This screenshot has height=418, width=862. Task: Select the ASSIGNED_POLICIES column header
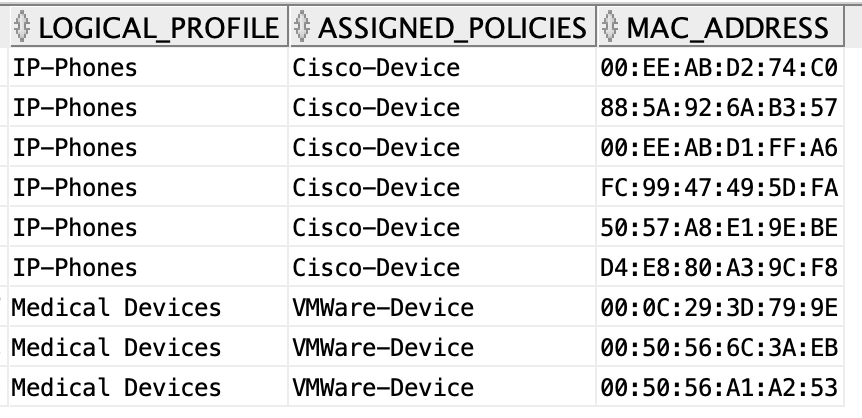[x=443, y=26]
